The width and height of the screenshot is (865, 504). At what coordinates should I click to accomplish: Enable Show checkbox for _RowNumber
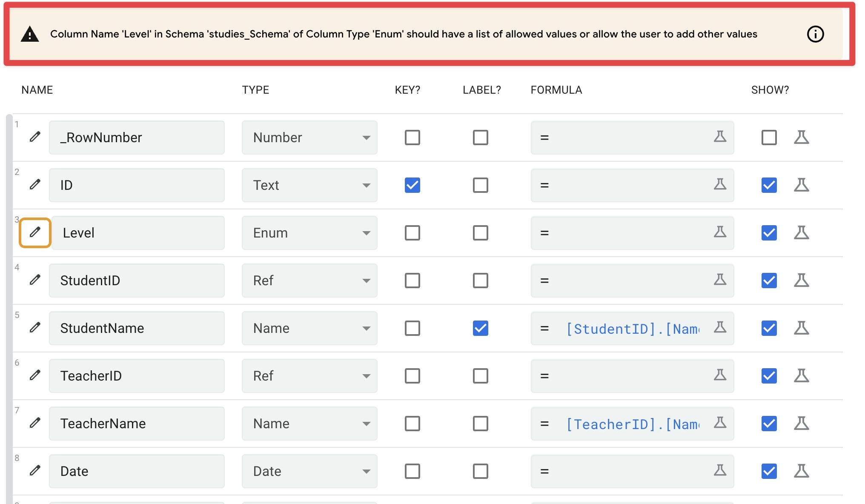[769, 137]
